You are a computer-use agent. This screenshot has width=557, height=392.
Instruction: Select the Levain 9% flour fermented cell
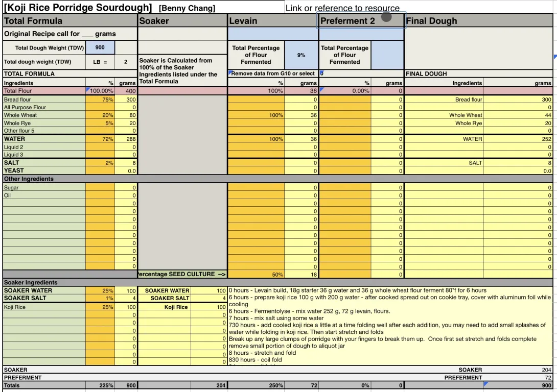[x=301, y=55]
